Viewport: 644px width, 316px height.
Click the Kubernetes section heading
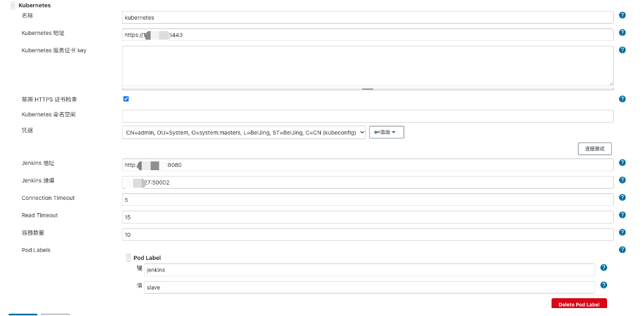[x=34, y=6]
